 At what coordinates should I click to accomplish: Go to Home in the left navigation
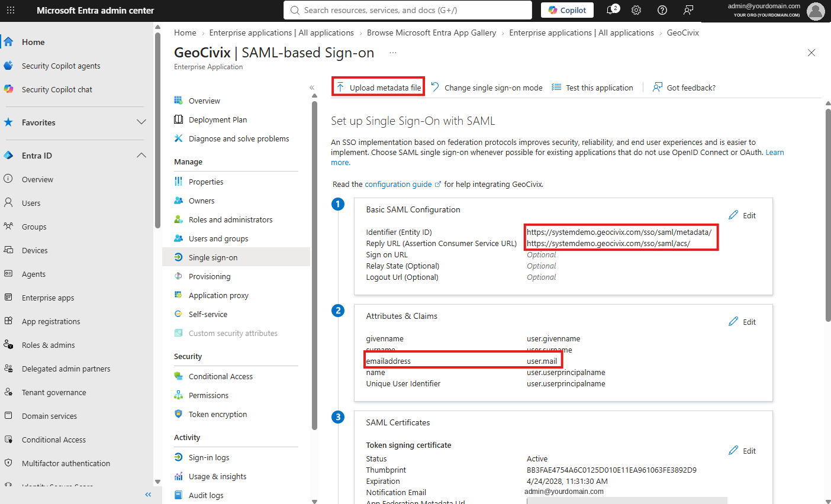tap(33, 42)
